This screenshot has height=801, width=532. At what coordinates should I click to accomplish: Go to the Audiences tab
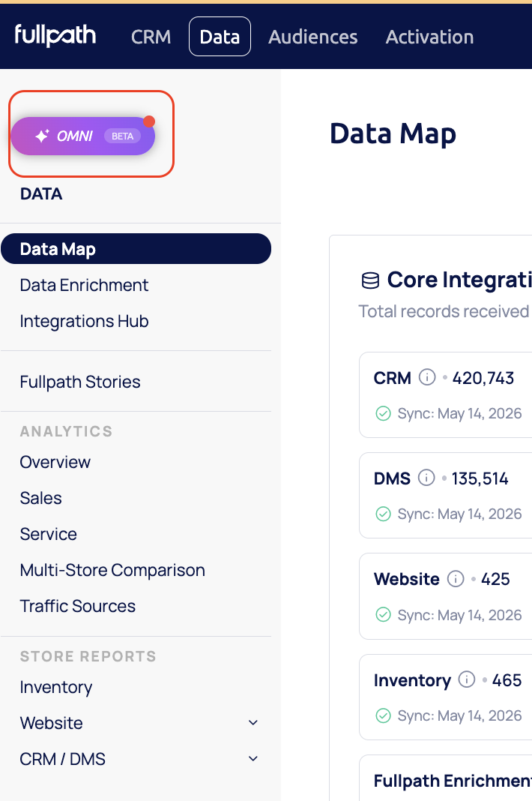coord(313,37)
